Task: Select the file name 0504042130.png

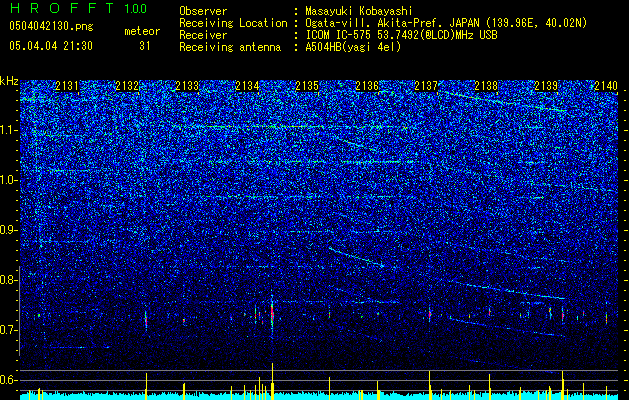Action: click(51, 26)
